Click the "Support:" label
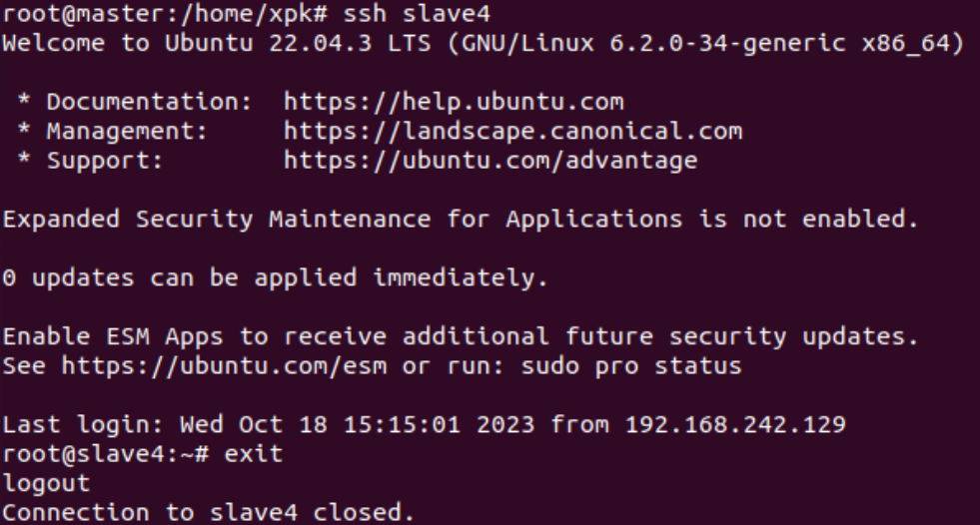This screenshot has width=980, height=525. tap(105, 160)
